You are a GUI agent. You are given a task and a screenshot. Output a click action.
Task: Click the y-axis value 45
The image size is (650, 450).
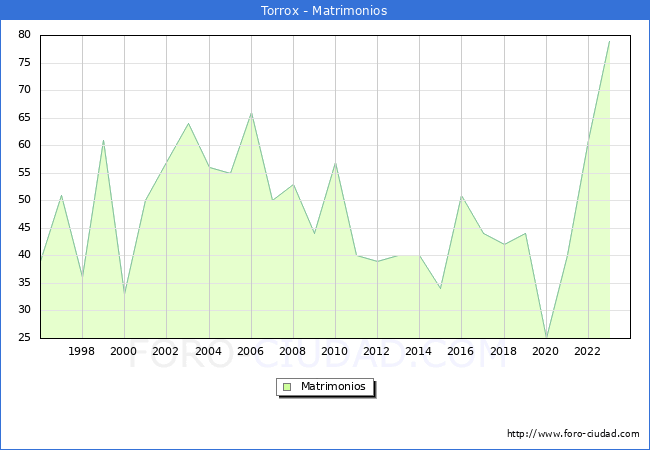pyautogui.click(x=24, y=227)
